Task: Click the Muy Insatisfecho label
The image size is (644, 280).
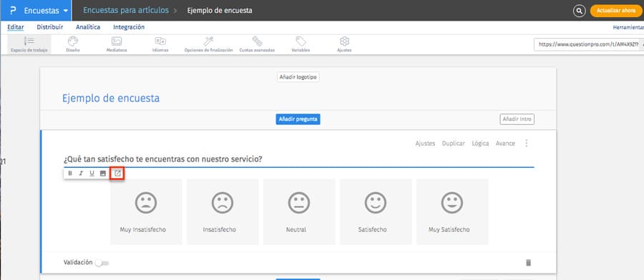Action: [x=143, y=229]
